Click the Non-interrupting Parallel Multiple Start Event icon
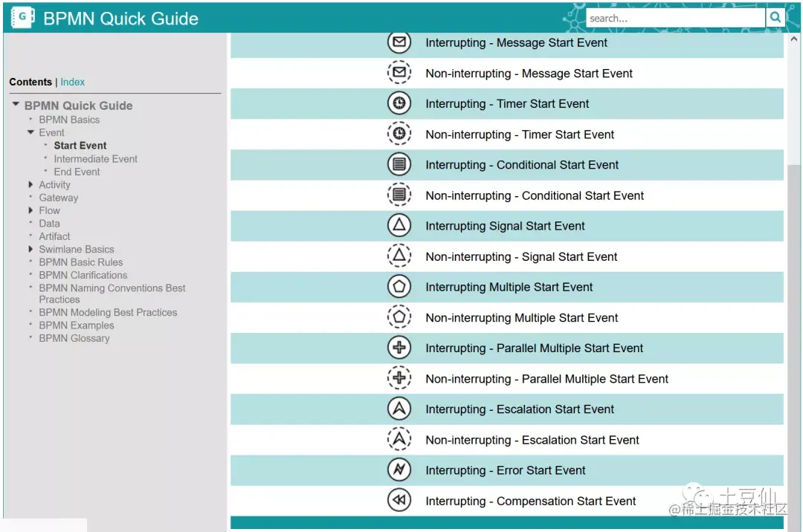This screenshot has width=803, height=532. (399, 378)
